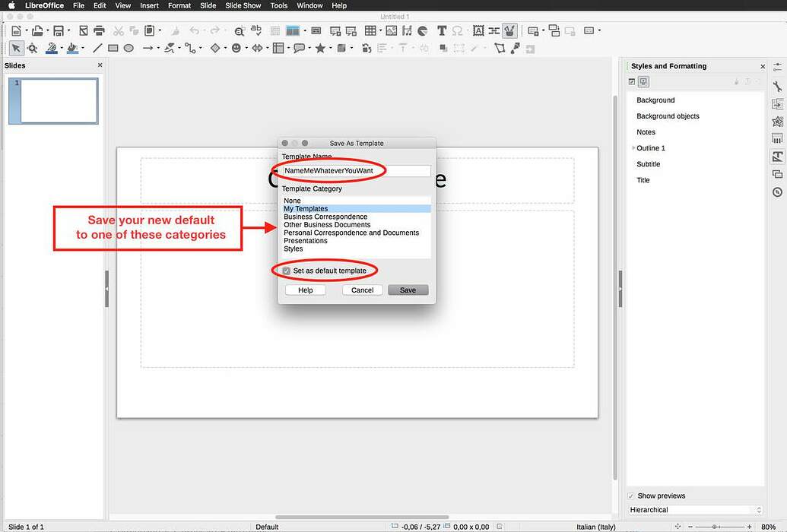787x532 pixels.
Task: Select the Background style entry
Action: [655, 100]
